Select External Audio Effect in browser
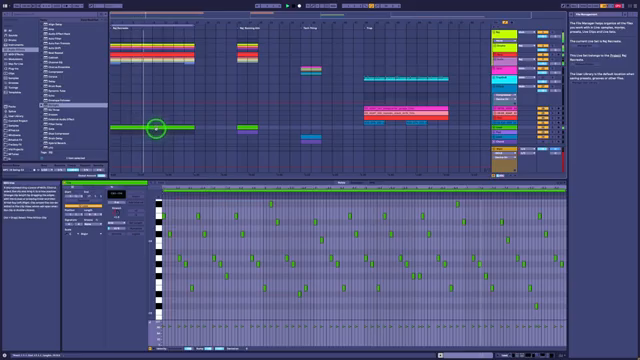 61,119
